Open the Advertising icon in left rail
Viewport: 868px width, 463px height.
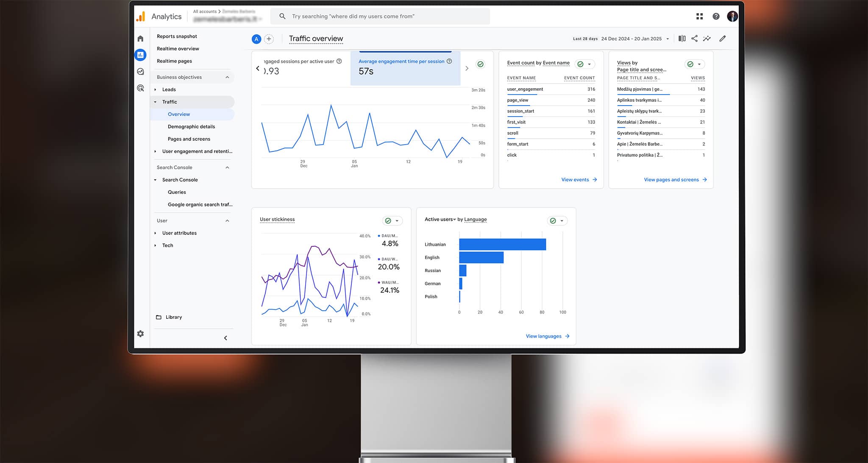pyautogui.click(x=140, y=88)
